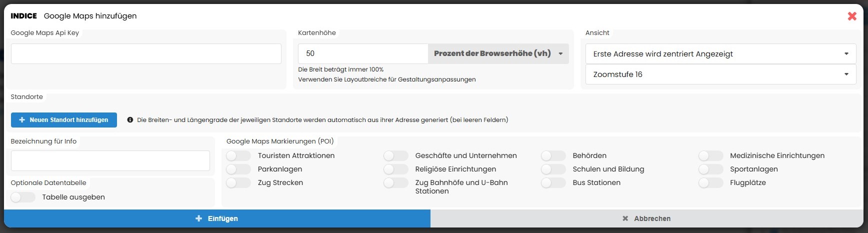The width and height of the screenshot is (868, 233).
Task: Open the Zoomstufe 16 dropdown
Action: coord(720,74)
